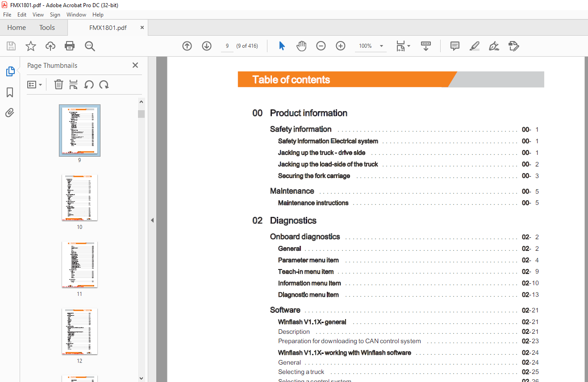Open Page Thumbnails side panel icon
This screenshot has width=588, height=382.
[10, 71]
